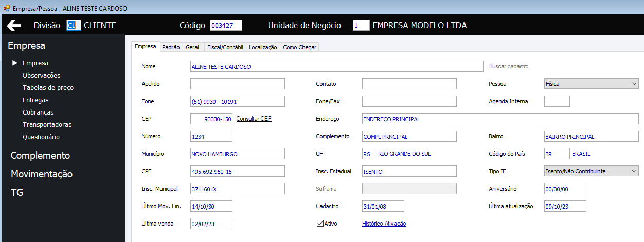Click the CLIENTE division text
644x242 pixels.
pos(100,25)
